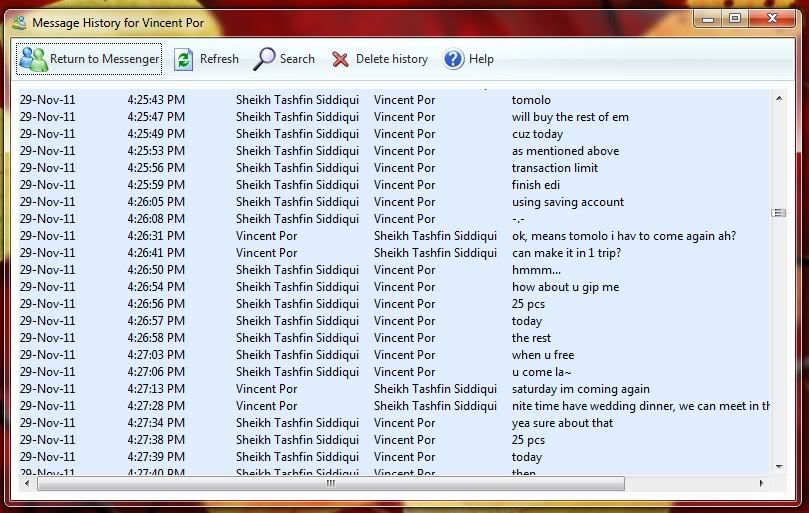This screenshot has height=513, width=809.
Task: Click the red X Delete history icon
Action: click(340, 59)
